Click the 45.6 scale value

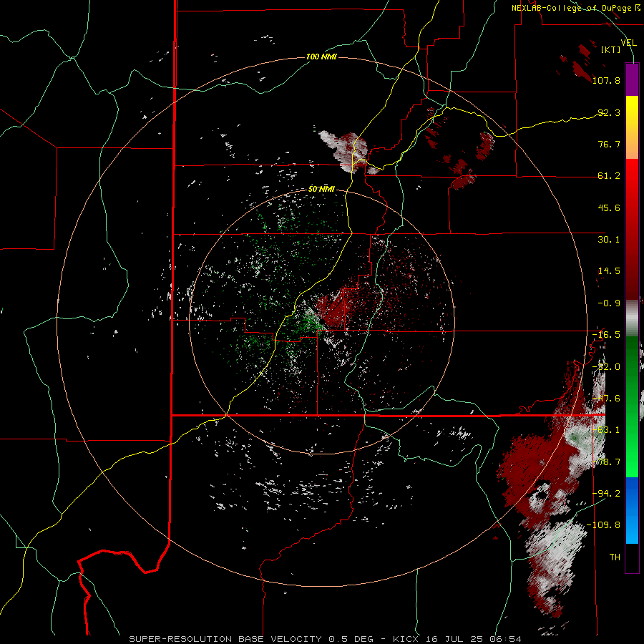(609, 208)
